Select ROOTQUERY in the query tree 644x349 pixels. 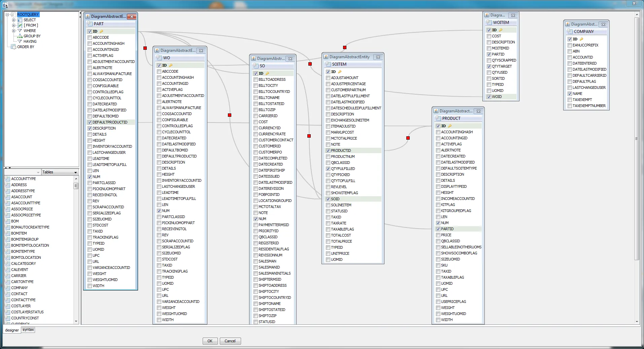coord(28,14)
